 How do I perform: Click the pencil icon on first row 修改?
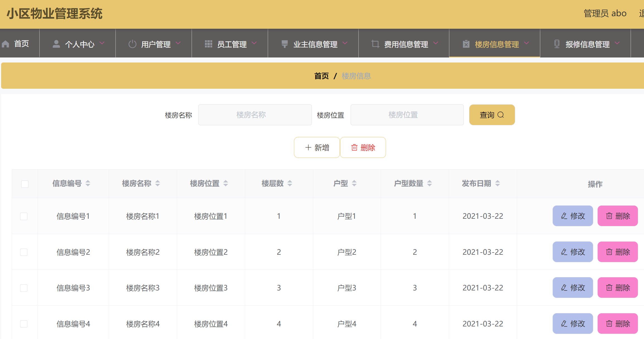[564, 216]
